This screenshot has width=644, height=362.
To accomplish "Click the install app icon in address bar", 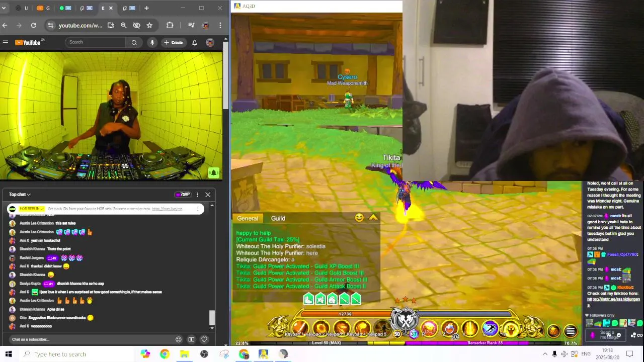I will point(111,25).
